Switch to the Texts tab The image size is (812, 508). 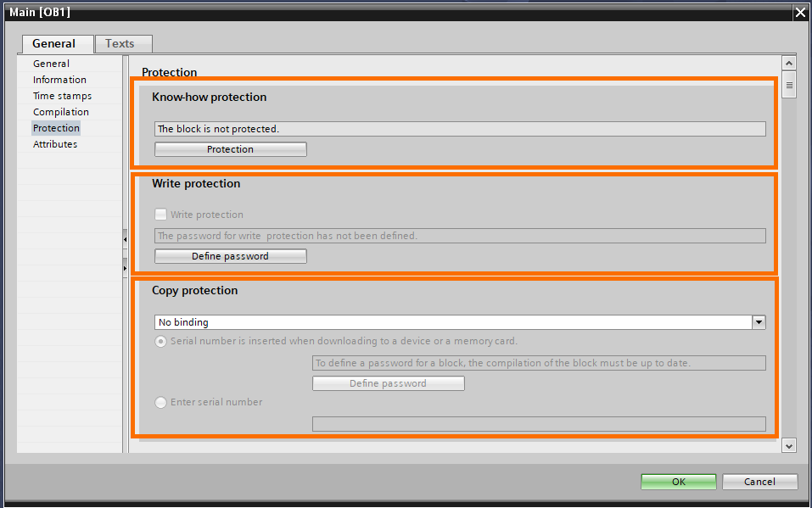click(122, 43)
